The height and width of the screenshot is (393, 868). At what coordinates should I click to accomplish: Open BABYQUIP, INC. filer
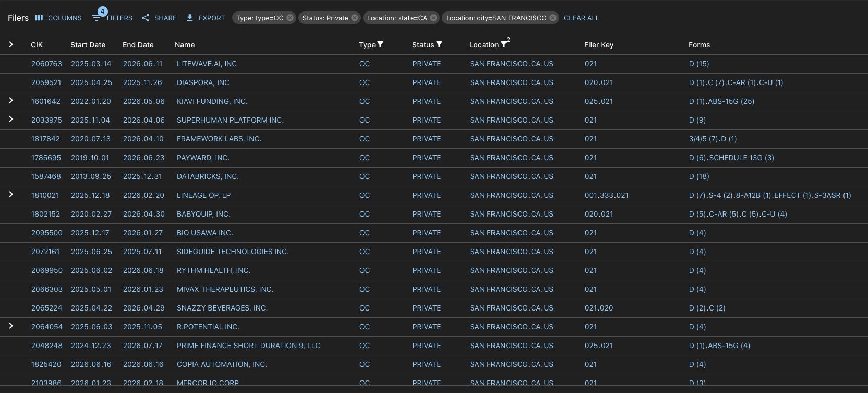203,214
